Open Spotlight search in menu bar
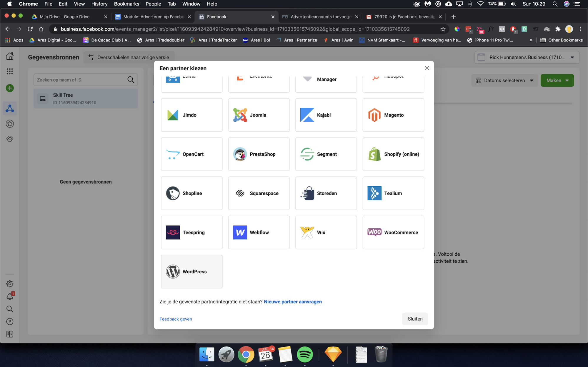 pos(555,4)
